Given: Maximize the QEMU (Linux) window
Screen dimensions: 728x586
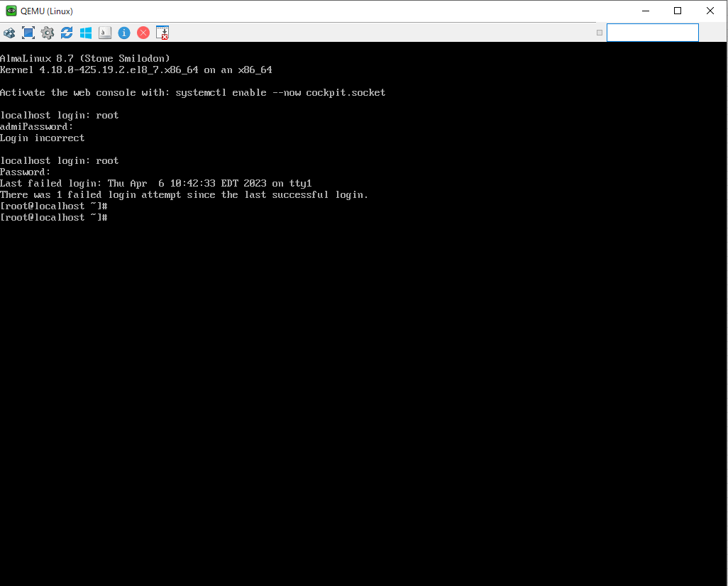Looking at the screenshot, I should (678, 11).
